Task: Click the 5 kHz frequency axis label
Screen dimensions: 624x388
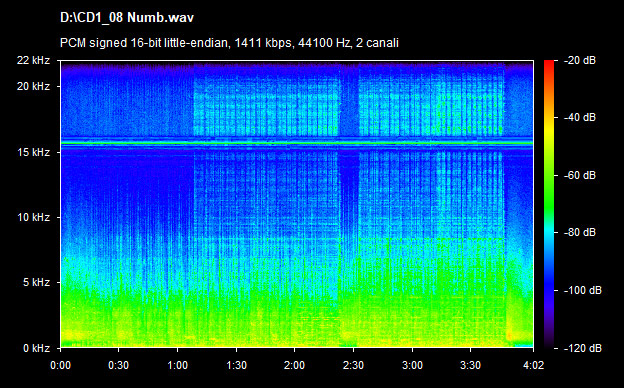Action: (x=36, y=283)
